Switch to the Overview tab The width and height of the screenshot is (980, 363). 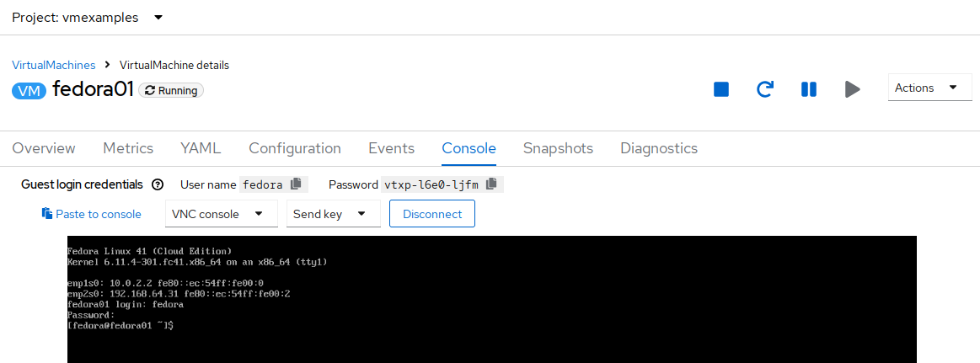[x=44, y=148]
